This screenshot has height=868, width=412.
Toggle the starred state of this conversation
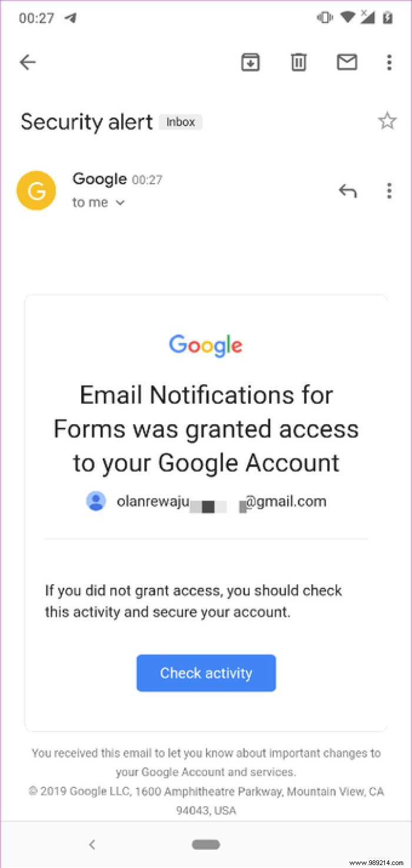pyautogui.click(x=387, y=120)
